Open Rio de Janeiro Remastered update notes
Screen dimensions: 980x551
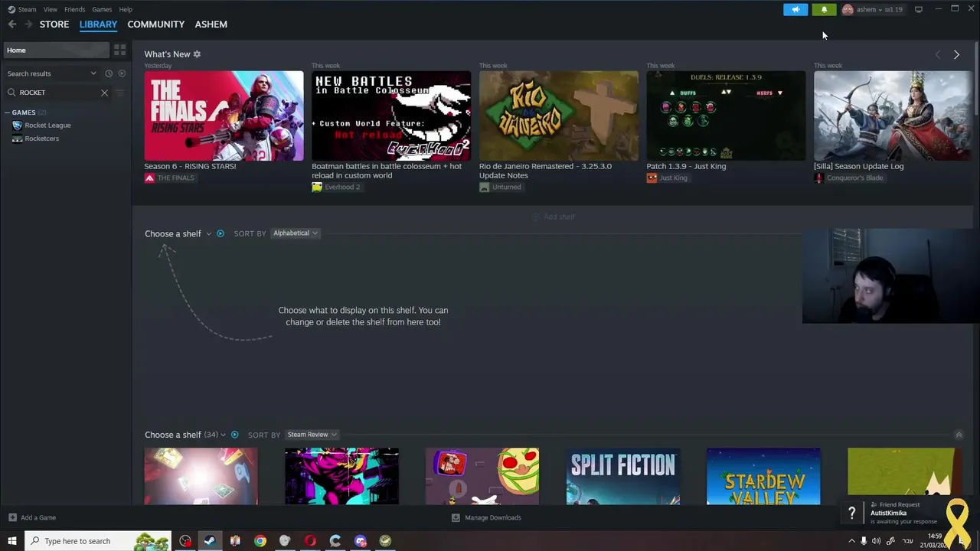[545, 171]
